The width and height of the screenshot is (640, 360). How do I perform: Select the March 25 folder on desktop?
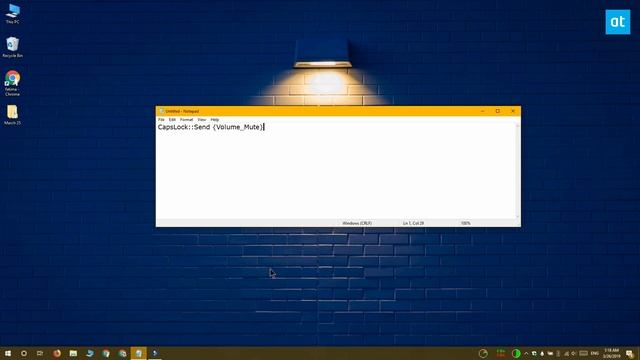[13, 115]
